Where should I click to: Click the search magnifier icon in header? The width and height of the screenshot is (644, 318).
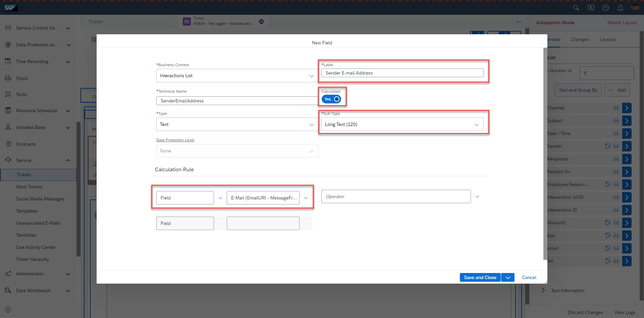(576, 8)
